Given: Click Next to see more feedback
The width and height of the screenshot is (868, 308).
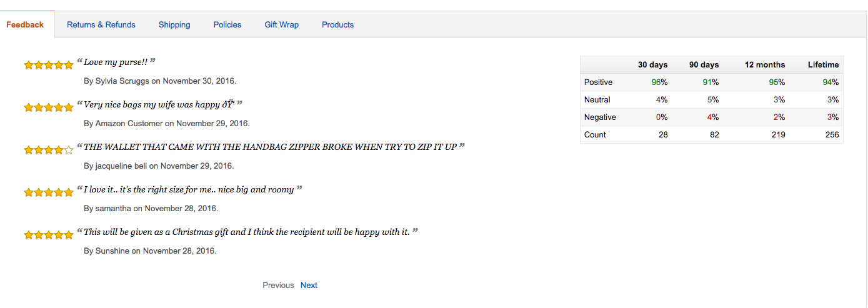Looking at the screenshot, I should (x=309, y=285).
